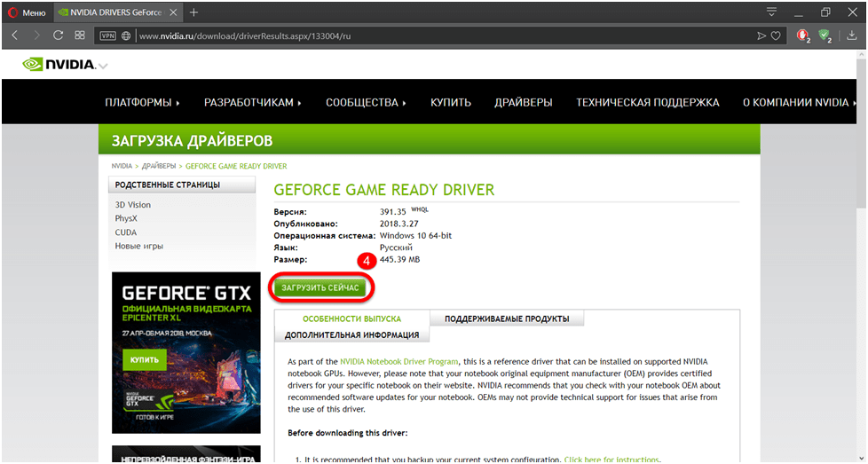
Task: Expand the РАЗРАБОТЧИКАМ menu
Action: point(253,103)
